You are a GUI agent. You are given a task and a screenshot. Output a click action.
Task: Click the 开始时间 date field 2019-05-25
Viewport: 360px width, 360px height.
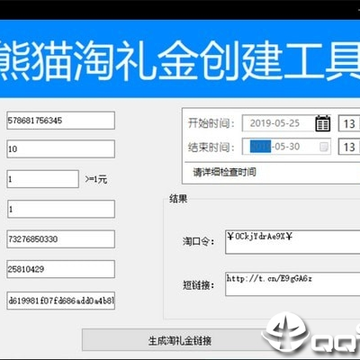tap(287, 123)
